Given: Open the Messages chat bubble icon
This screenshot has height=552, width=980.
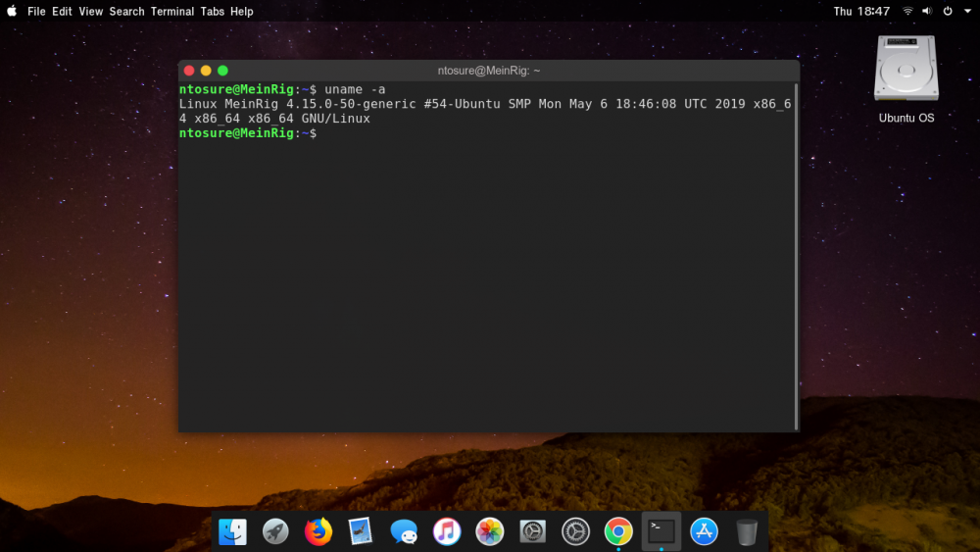Looking at the screenshot, I should coord(404,532).
